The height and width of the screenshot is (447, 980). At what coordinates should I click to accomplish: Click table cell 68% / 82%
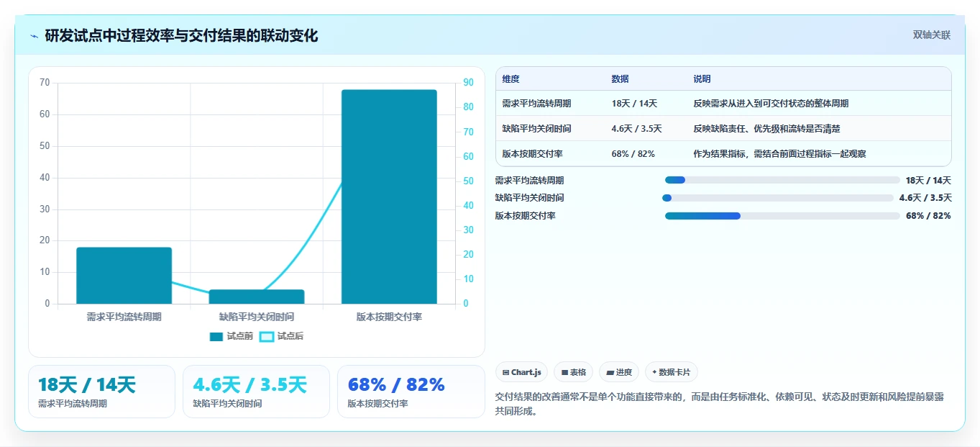tap(633, 154)
